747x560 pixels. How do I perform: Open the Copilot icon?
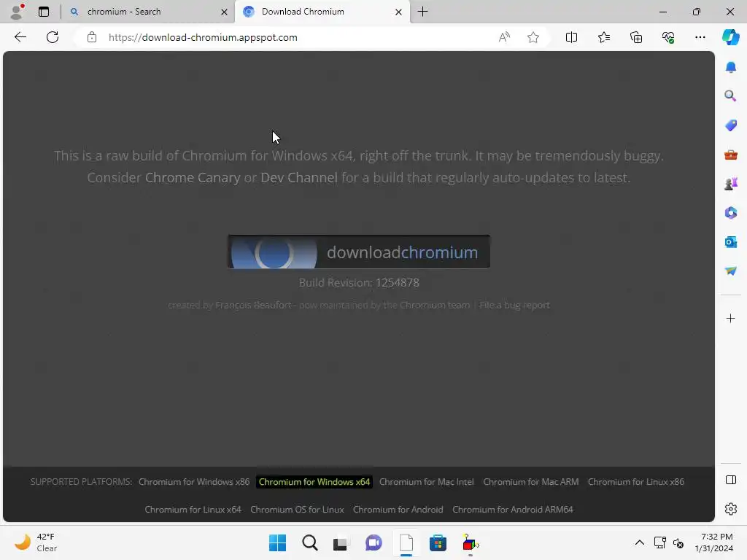730,37
